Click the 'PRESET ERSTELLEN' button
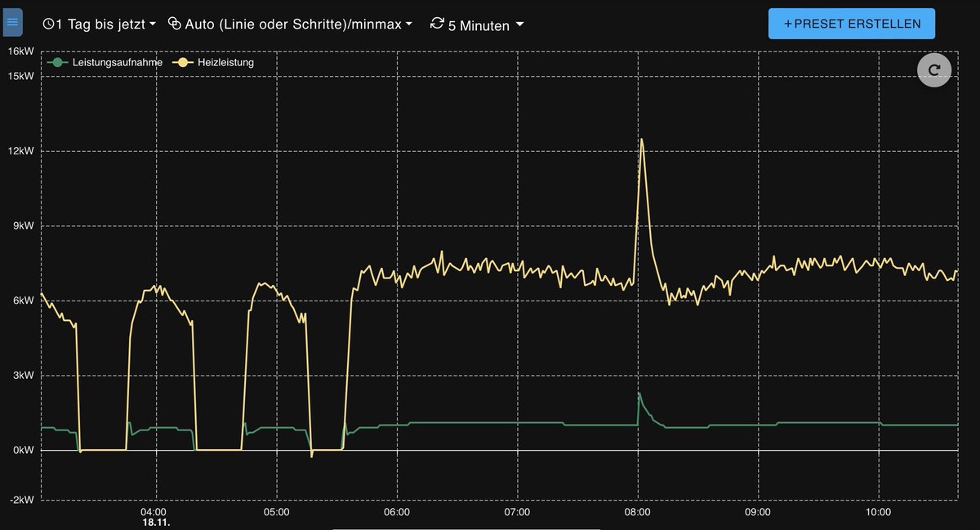Image resolution: width=980 pixels, height=530 pixels. [x=852, y=24]
